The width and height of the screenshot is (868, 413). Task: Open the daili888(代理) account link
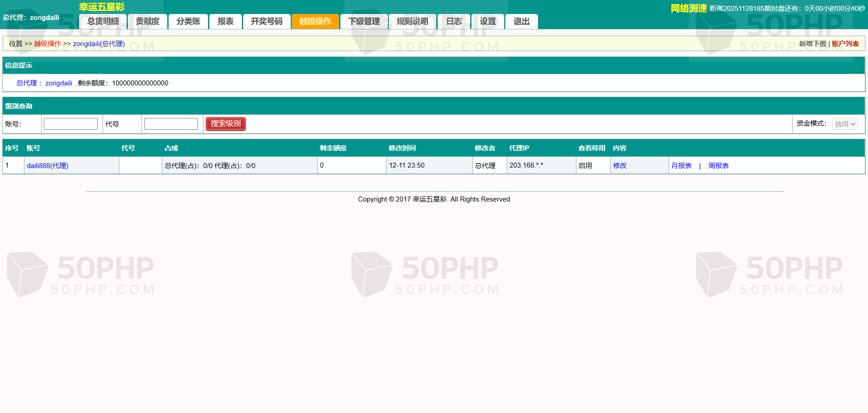(x=47, y=166)
